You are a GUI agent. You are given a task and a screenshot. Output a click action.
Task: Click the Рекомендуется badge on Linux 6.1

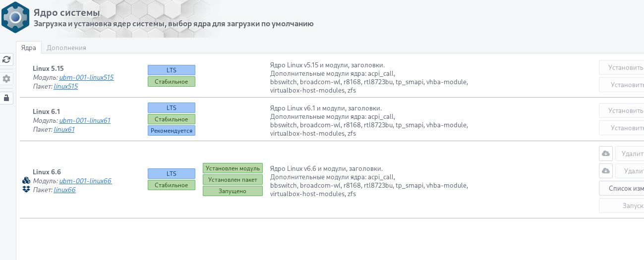coord(172,131)
